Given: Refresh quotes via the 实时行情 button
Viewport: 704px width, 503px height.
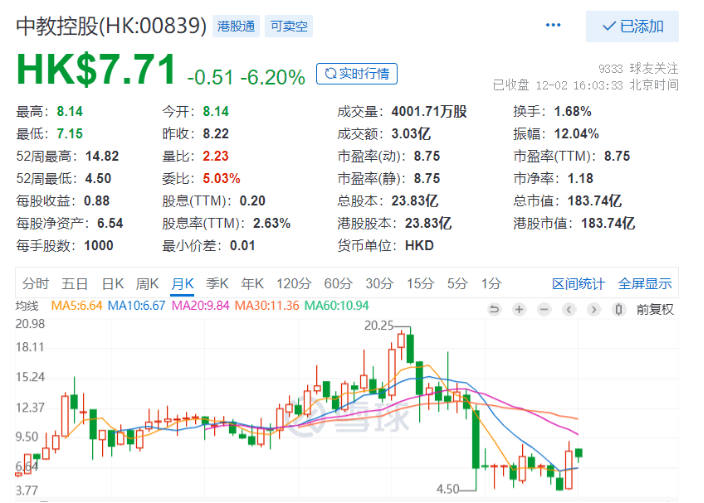Looking at the screenshot, I should pos(357,73).
